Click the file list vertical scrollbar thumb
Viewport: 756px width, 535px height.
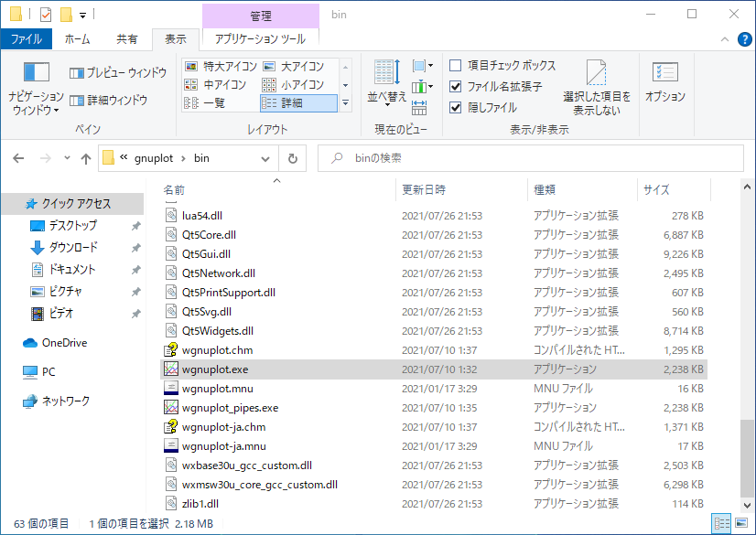[747, 459]
